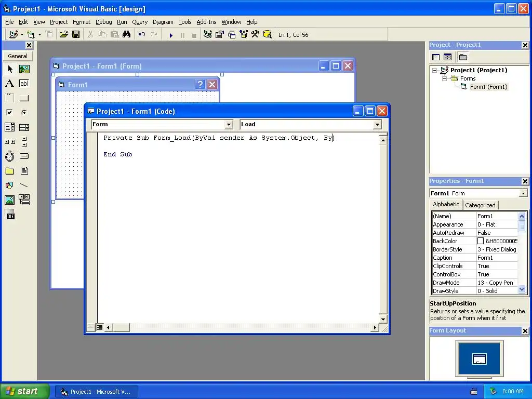Select the OLE control tool
The image size is (532, 399).
point(10,215)
